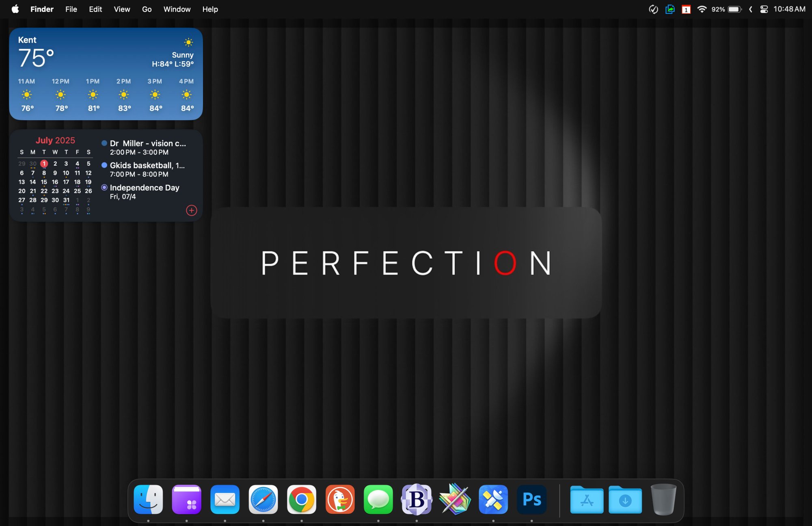The height and width of the screenshot is (526, 812).
Task: Expand the Downloads folder stack in the dock
Action: point(625,499)
